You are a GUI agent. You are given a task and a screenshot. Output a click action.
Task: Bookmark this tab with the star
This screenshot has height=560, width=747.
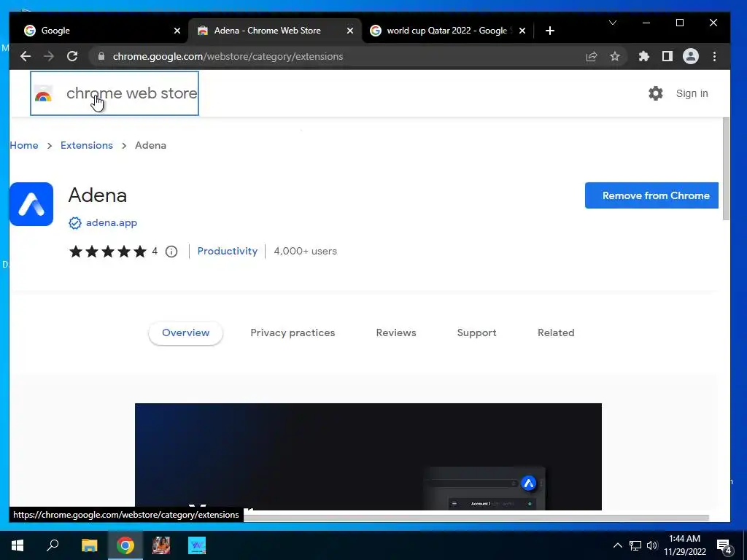point(615,57)
